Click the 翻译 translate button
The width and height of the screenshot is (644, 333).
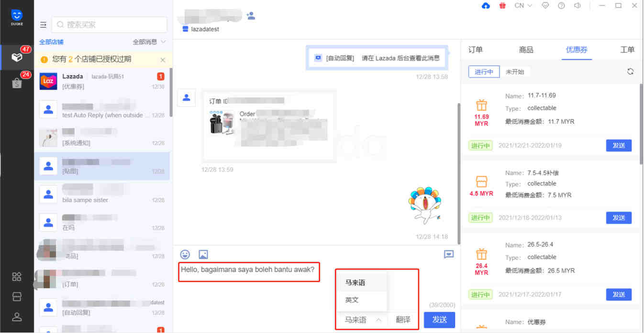click(403, 320)
